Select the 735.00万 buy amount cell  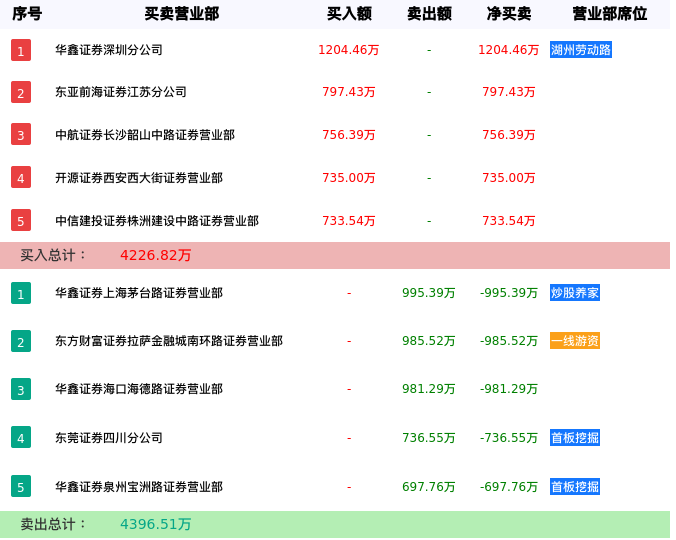(349, 178)
